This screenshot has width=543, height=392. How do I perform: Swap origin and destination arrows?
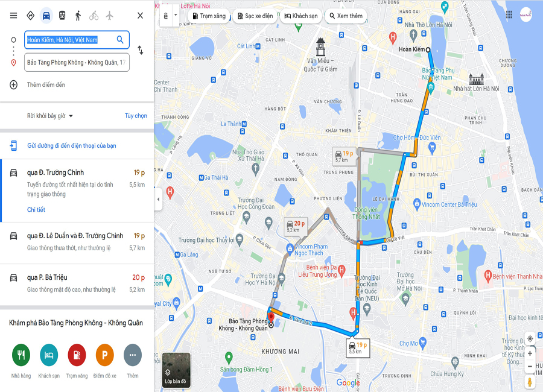(140, 50)
